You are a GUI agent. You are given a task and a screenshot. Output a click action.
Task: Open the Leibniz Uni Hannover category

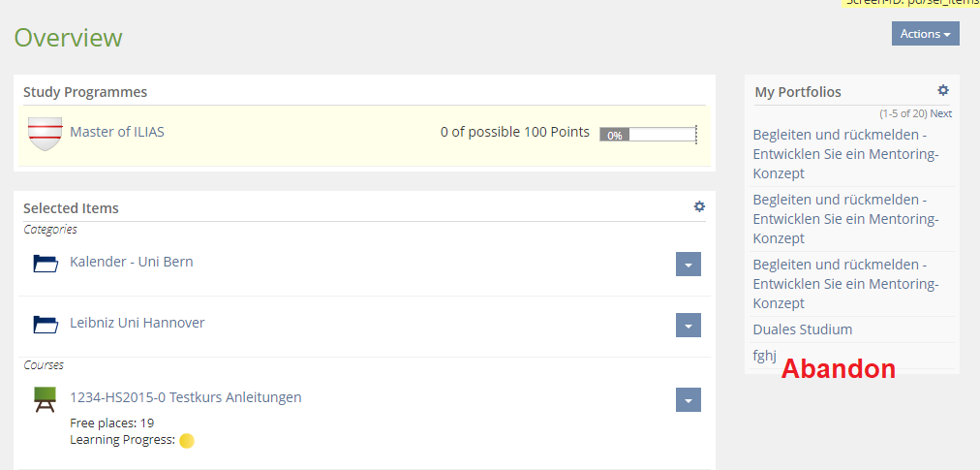137,323
